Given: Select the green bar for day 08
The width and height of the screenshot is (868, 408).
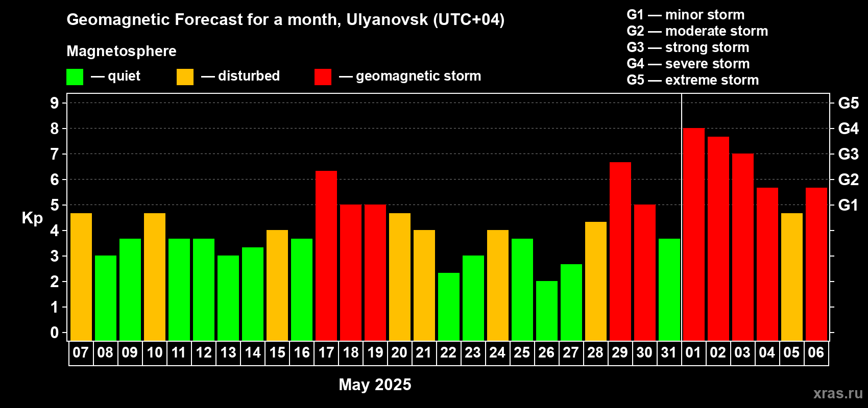Looking at the screenshot, I should point(106,298).
